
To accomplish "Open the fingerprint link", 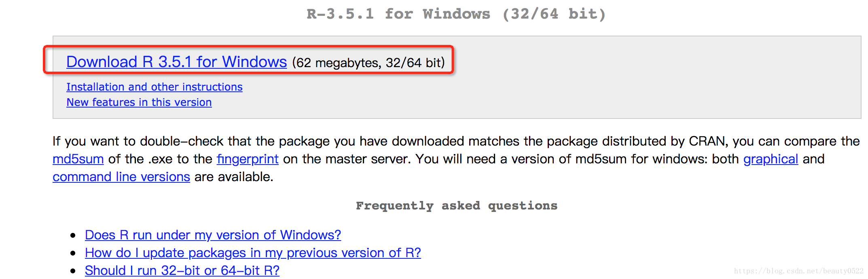I will [248, 159].
